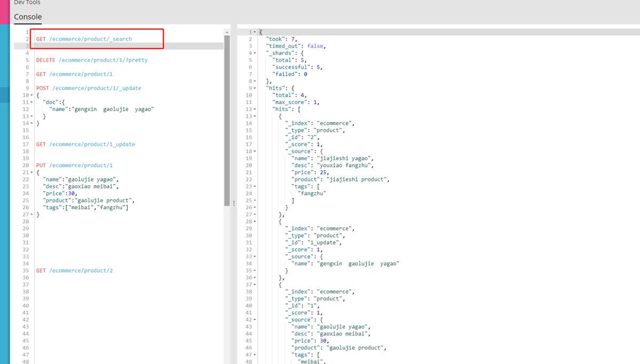Collapse third hit object at response line 37
Viewport: 640px width, 364px height.
[x=255, y=284]
